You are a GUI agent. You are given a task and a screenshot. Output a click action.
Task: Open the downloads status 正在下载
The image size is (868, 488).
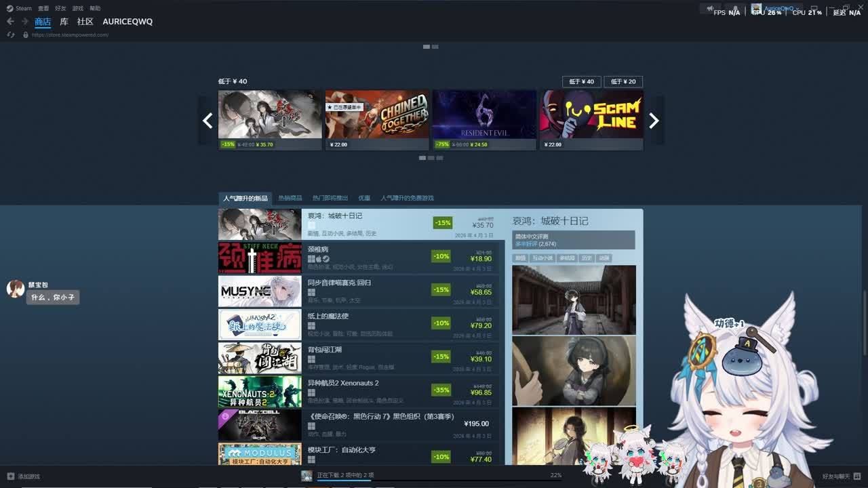(345, 474)
